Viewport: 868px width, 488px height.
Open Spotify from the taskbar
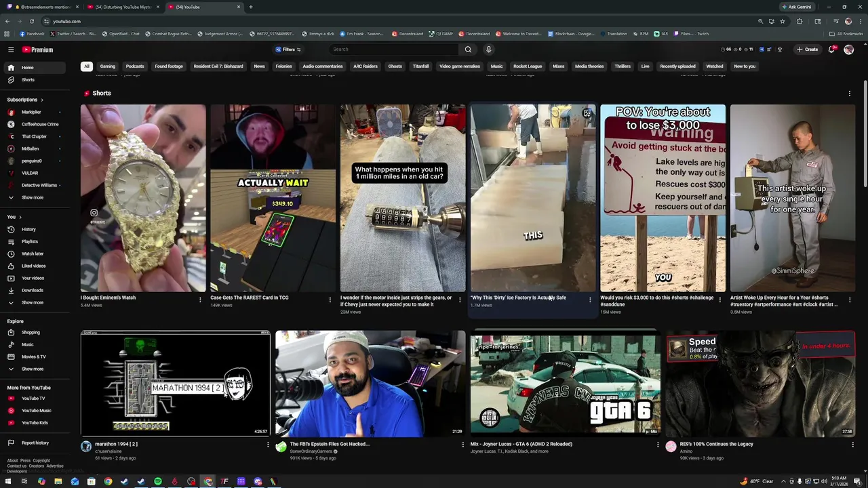[158, 481]
